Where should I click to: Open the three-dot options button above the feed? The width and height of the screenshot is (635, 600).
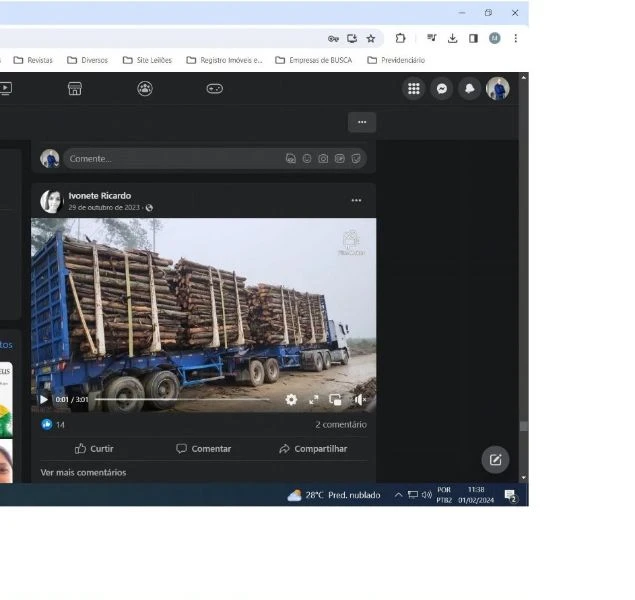[x=362, y=122]
